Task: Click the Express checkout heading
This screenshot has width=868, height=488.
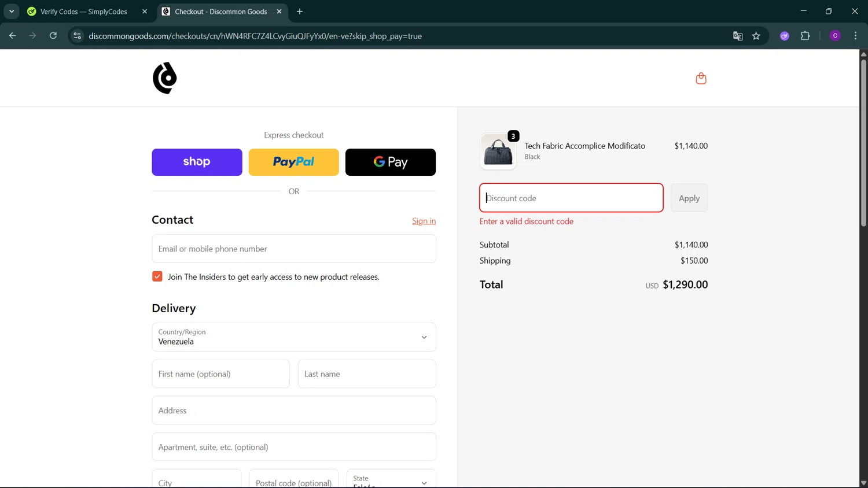Action: (294, 135)
